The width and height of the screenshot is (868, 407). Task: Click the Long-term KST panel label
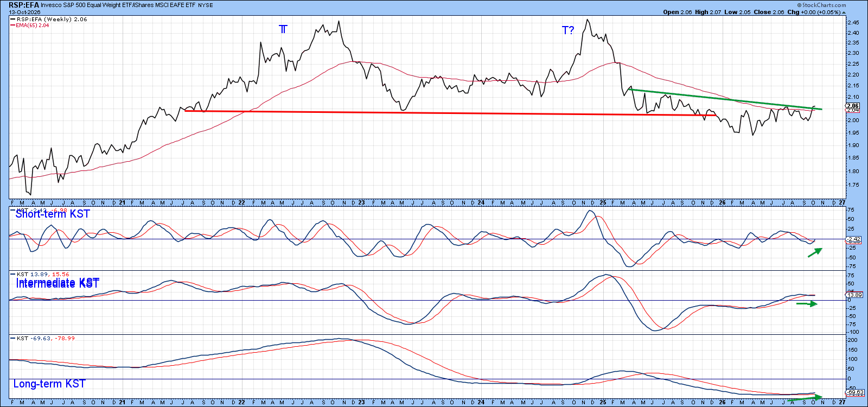pos(49,384)
